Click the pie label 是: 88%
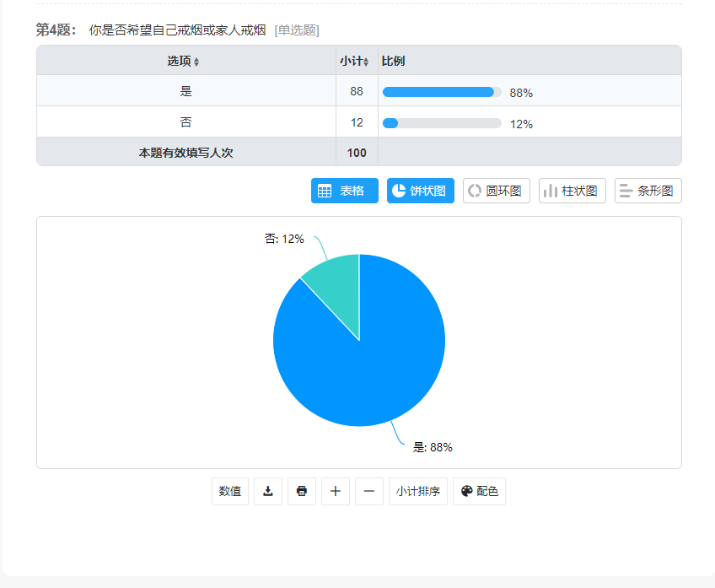The width and height of the screenshot is (715, 588). 433,447
